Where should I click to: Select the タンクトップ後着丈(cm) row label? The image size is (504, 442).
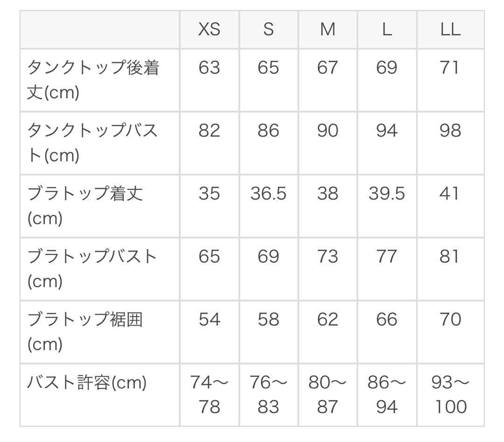click(93, 80)
